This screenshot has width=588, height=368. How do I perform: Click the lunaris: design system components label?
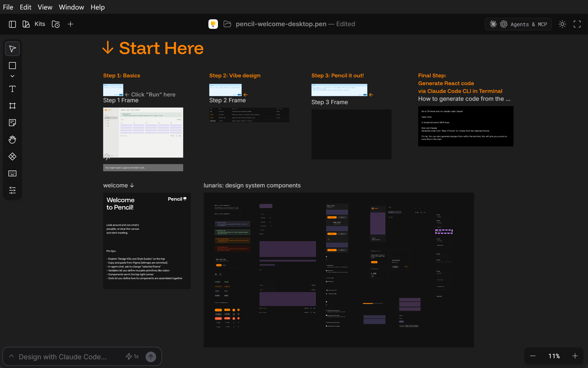click(252, 185)
